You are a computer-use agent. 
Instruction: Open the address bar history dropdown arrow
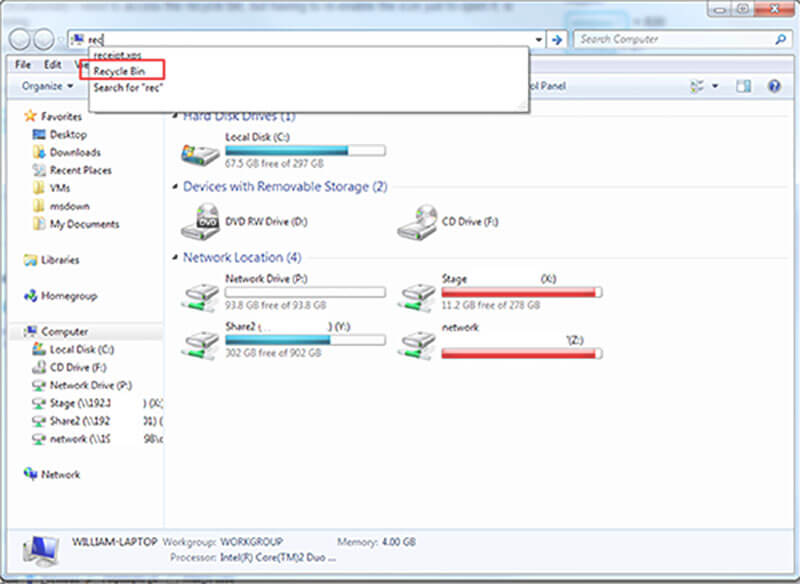(x=540, y=39)
